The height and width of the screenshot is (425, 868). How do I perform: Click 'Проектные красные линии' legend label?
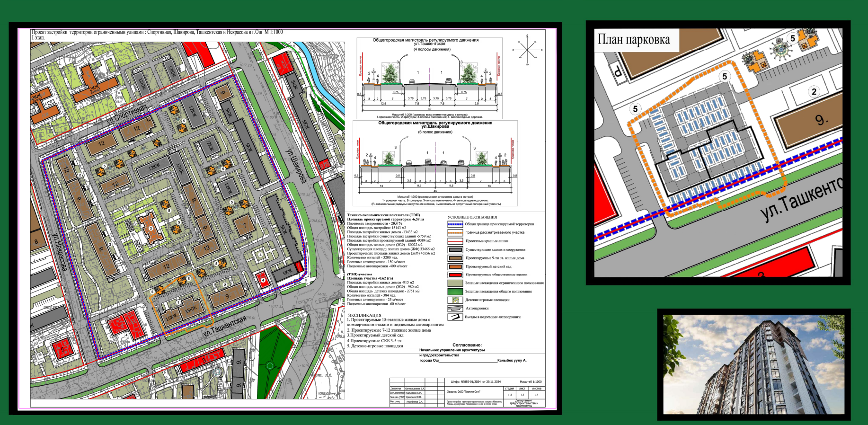[487, 241]
